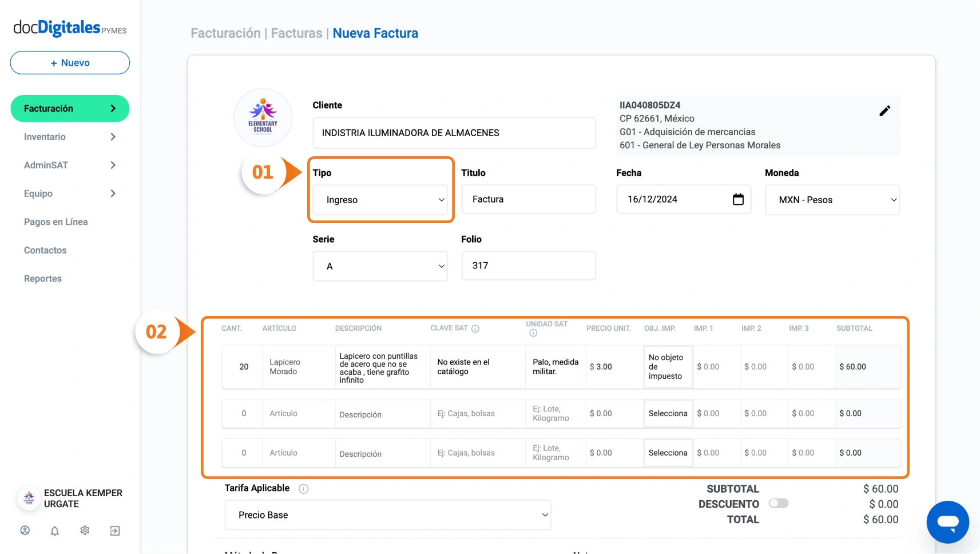Image resolution: width=980 pixels, height=554 pixels.
Task: Open the Serie dropdown
Action: (x=380, y=266)
